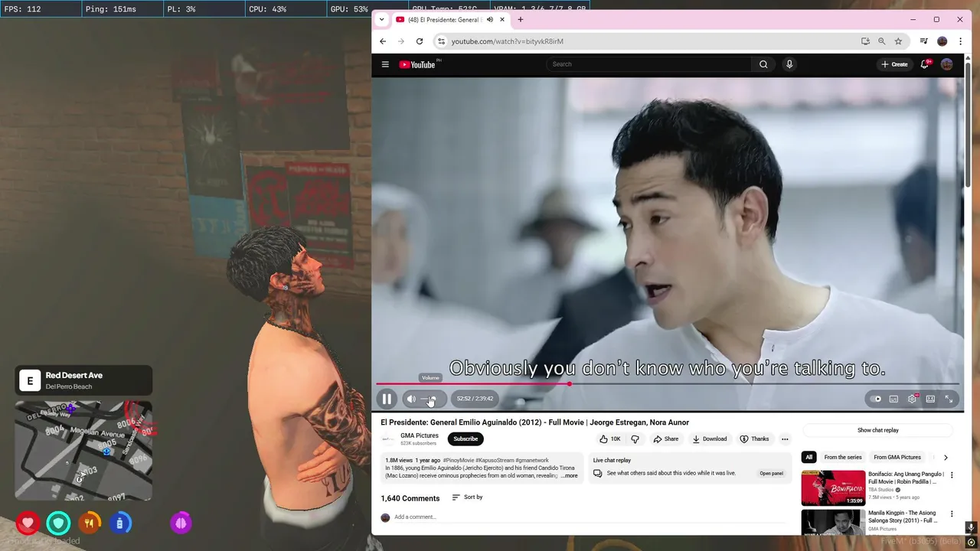Open the YouTube hamburger guide menu
Image resolution: width=980 pixels, height=551 pixels.
tap(385, 64)
